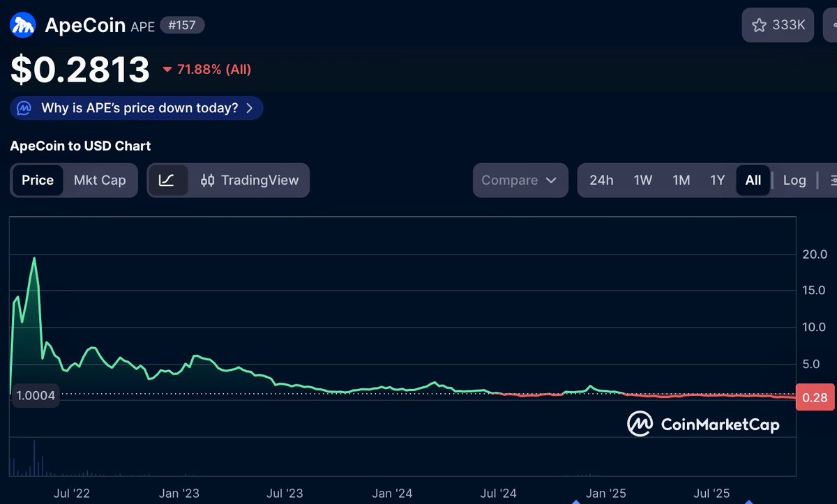Viewport: 837px width, 504px height.
Task: Switch chart to Price view
Action: pyautogui.click(x=38, y=180)
